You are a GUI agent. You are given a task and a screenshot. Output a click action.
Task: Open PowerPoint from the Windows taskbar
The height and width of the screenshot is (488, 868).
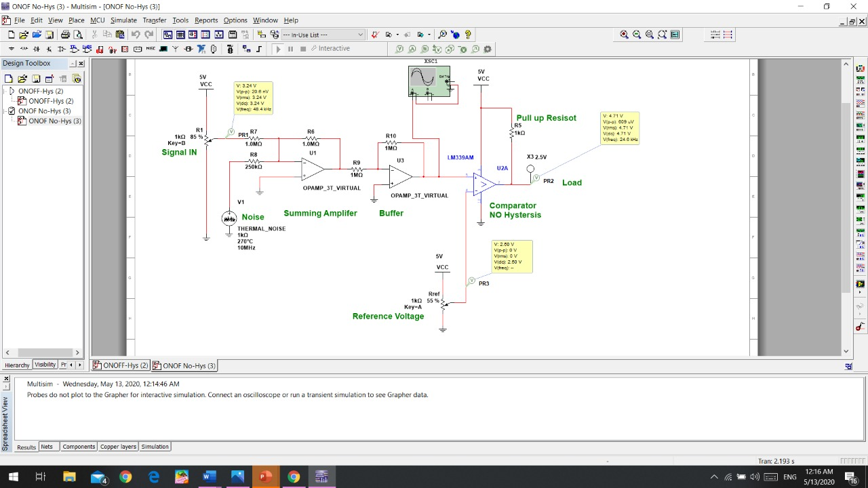tap(265, 476)
